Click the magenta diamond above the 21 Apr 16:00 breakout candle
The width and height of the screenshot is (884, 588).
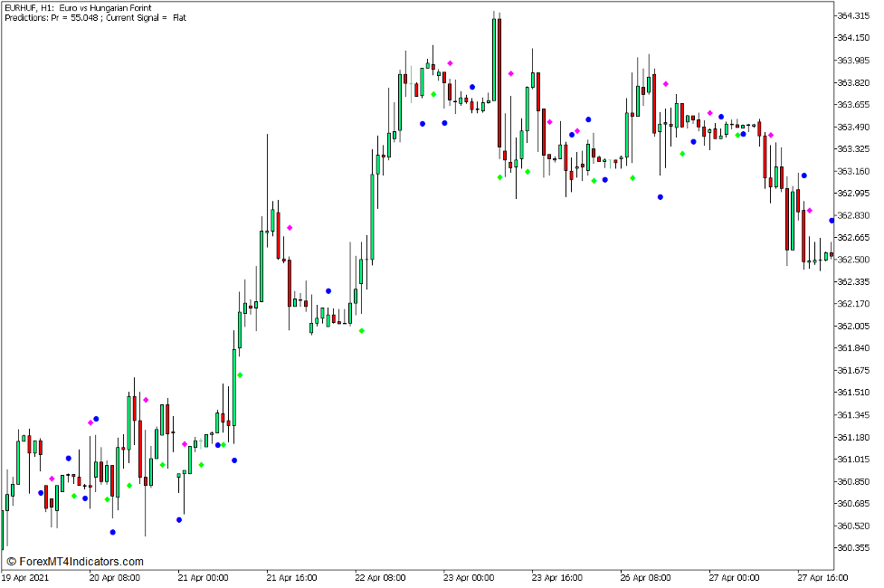click(x=290, y=227)
